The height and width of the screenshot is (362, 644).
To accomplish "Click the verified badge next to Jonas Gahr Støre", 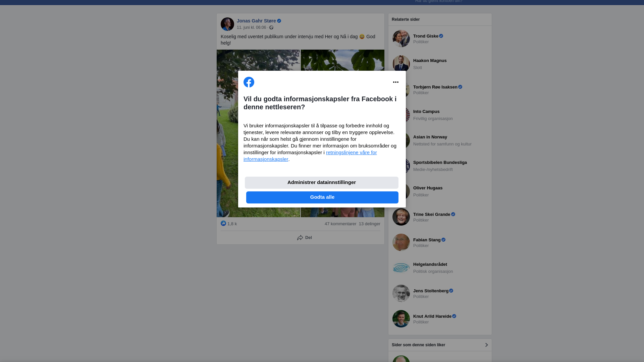I will click(279, 21).
